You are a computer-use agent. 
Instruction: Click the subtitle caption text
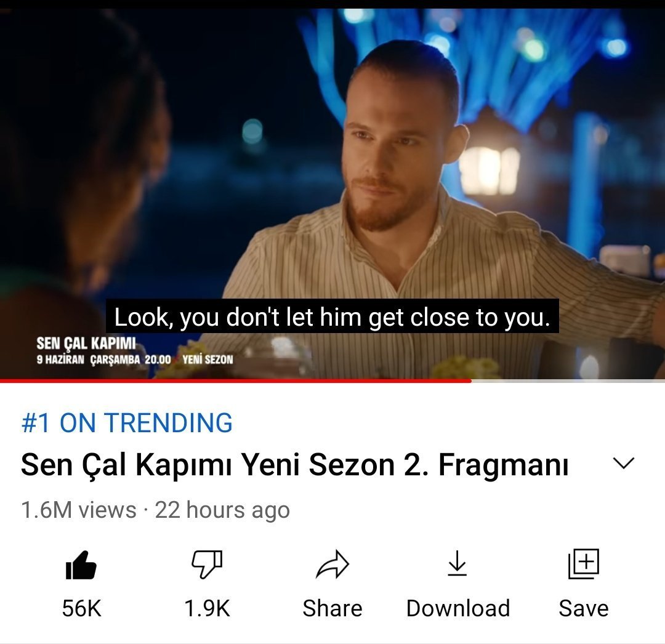pos(332,316)
